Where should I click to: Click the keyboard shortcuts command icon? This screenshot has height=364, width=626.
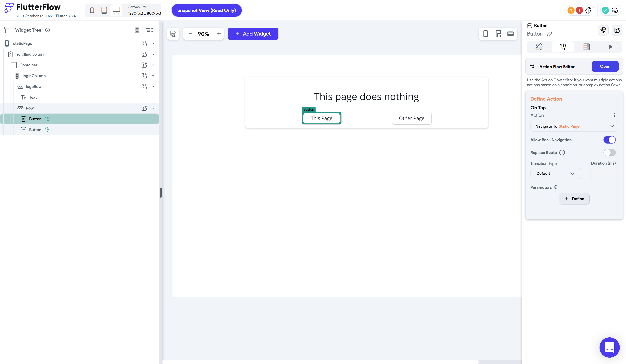pyautogui.click(x=173, y=34)
